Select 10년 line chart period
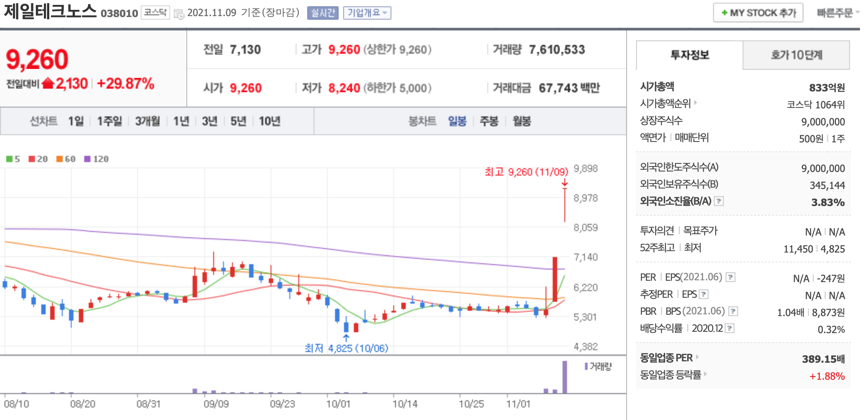The image size is (868, 420). [x=270, y=121]
